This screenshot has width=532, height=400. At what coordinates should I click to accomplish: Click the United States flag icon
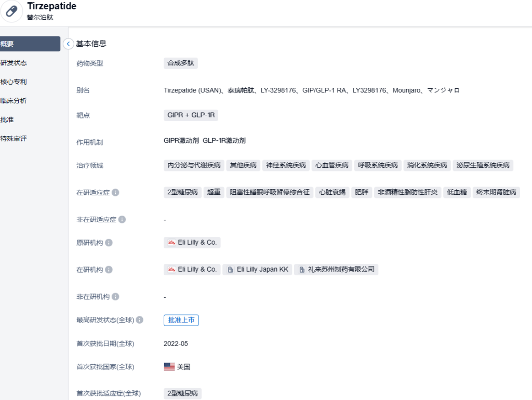[169, 367]
